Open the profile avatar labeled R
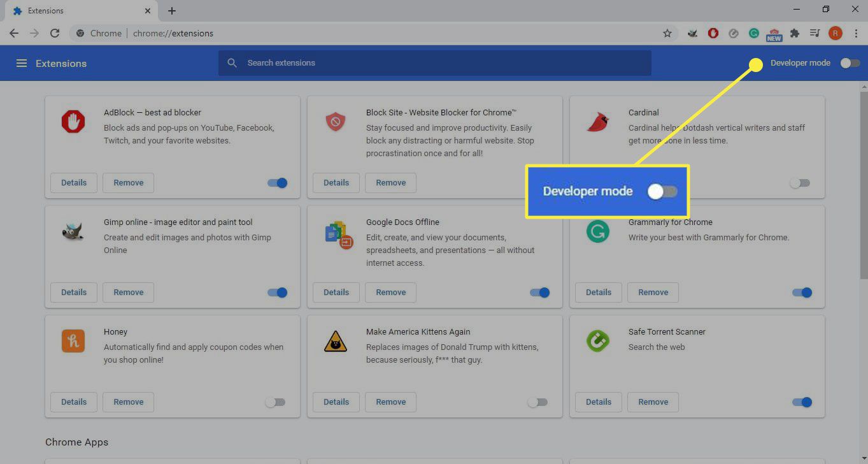Image resolution: width=868 pixels, height=464 pixels. (x=836, y=33)
